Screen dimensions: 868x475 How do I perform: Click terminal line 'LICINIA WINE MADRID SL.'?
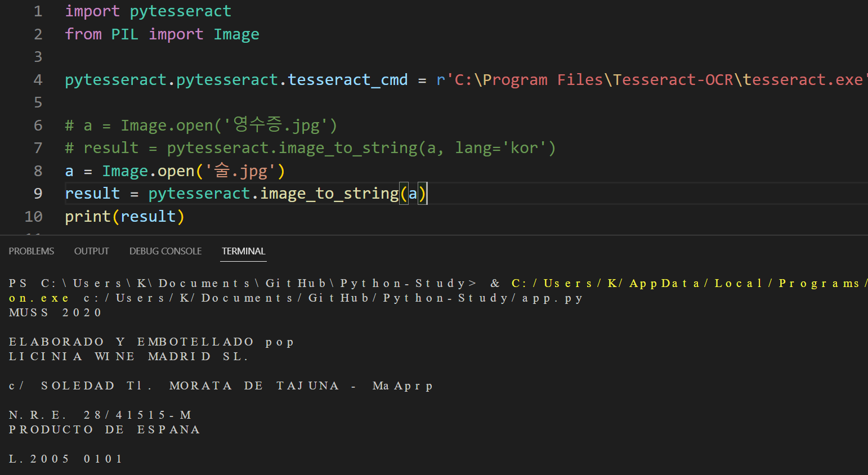(128, 357)
